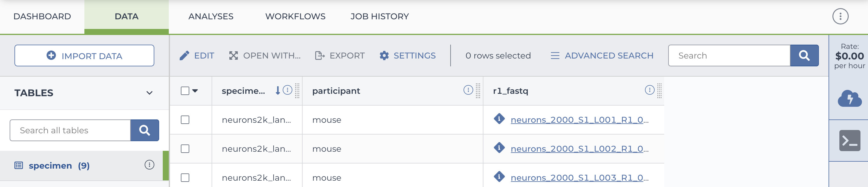The width and height of the screenshot is (868, 187).
Task: Select the row with L002 fastq file
Action: click(185, 149)
